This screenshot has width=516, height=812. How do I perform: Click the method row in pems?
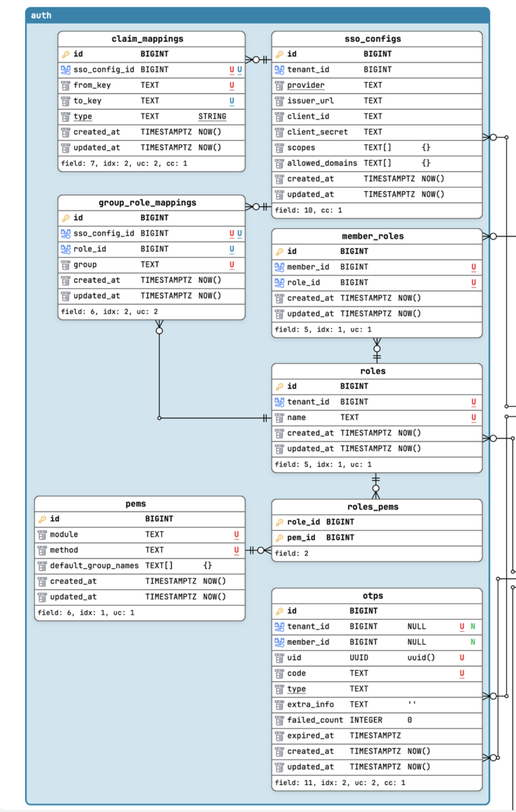[x=140, y=550]
